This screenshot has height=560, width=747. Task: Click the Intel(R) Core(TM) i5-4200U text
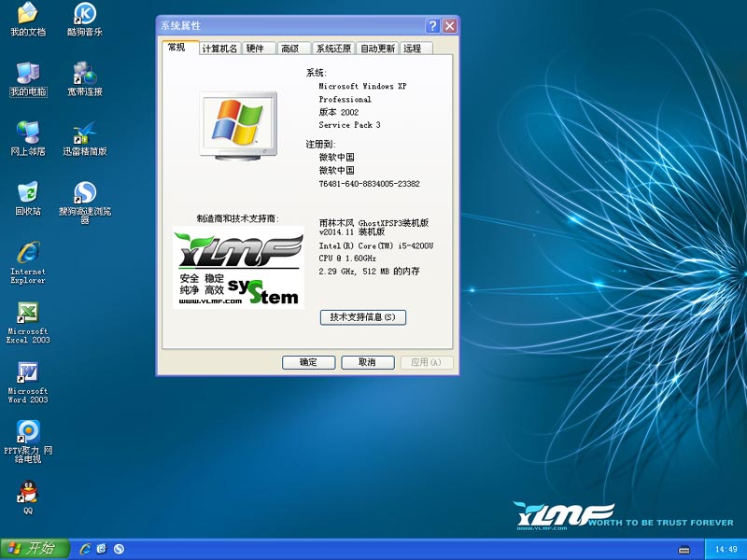376,245
